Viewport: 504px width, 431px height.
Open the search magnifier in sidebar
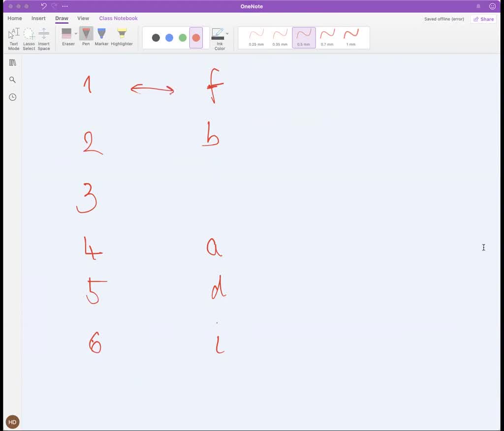[x=13, y=80]
